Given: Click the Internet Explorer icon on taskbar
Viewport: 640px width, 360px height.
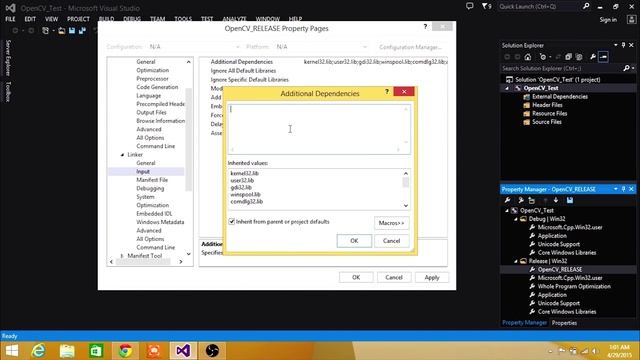Looking at the screenshot, I should click(x=38, y=351).
